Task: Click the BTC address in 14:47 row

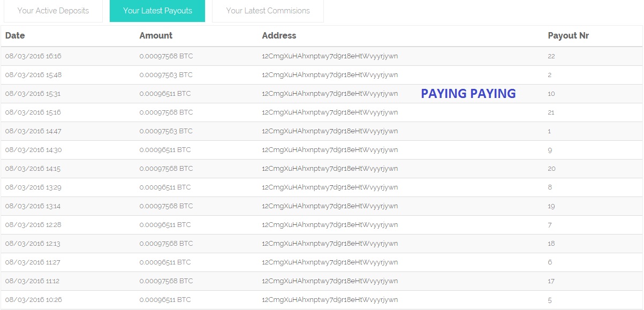Action: pyautogui.click(x=330, y=131)
